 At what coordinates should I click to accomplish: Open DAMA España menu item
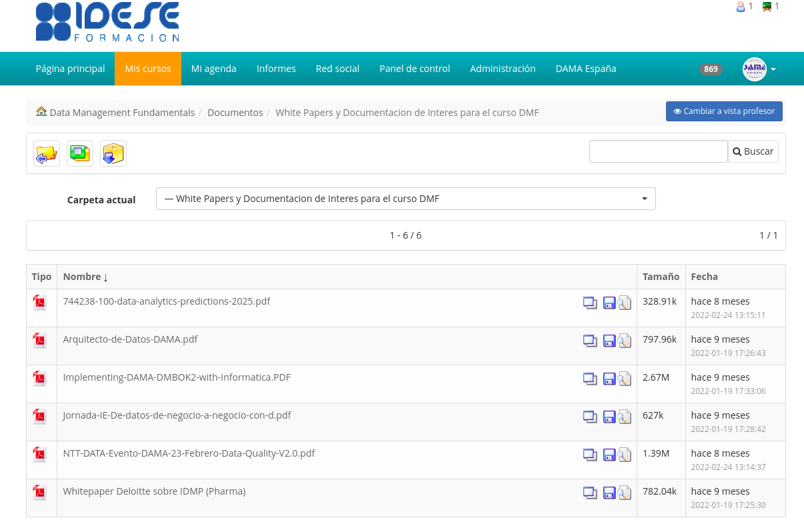coord(586,69)
